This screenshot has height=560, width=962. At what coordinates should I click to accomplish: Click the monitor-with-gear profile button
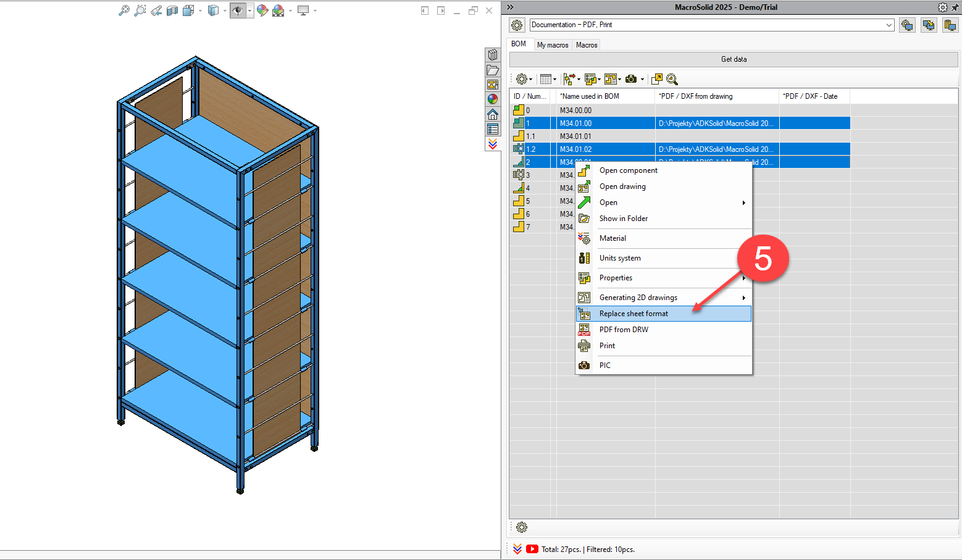click(907, 25)
